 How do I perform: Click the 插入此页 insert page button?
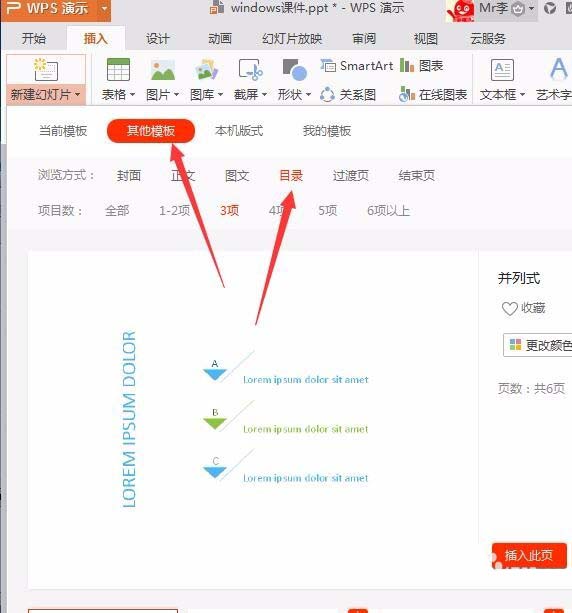(x=529, y=555)
